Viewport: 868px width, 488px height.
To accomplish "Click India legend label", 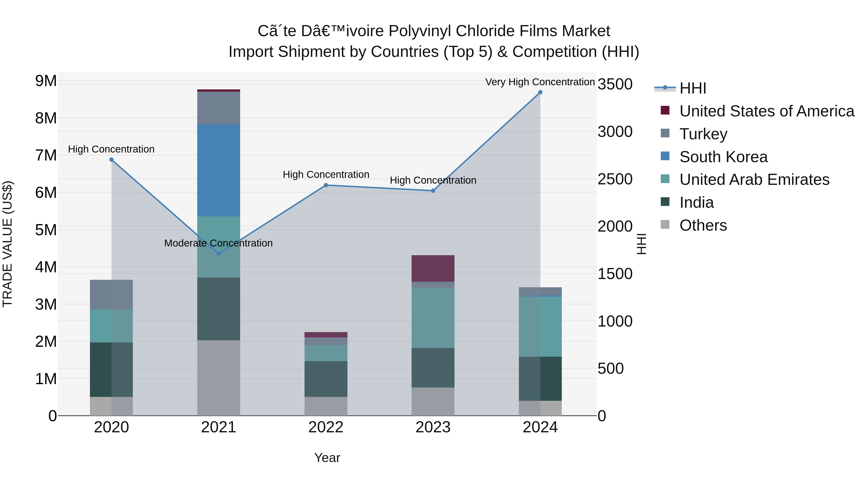I will point(697,202).
